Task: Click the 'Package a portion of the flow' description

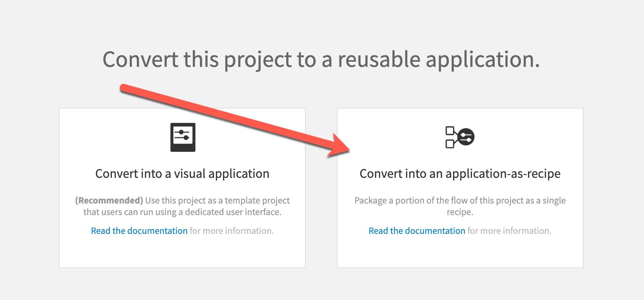Action: tap(460, 206)
